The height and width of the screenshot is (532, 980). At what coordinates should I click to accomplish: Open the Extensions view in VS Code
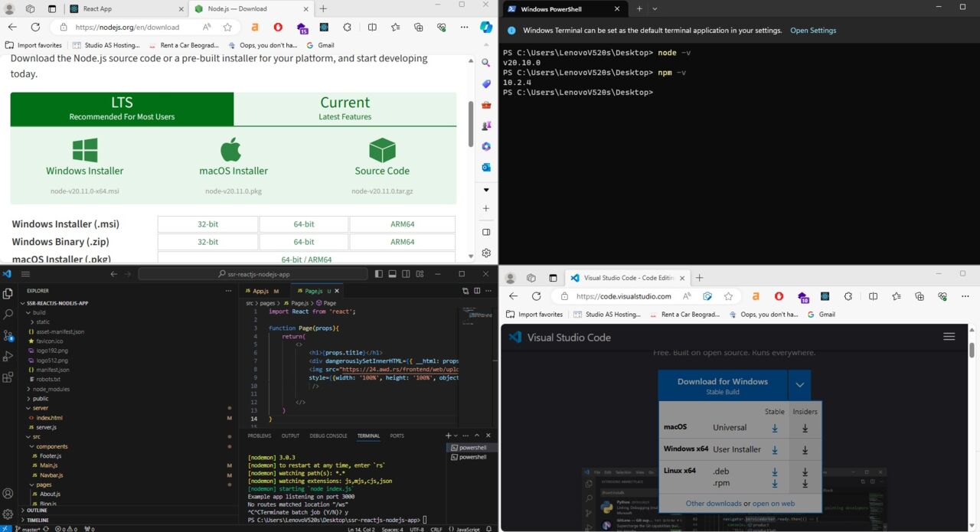point(8,377)
